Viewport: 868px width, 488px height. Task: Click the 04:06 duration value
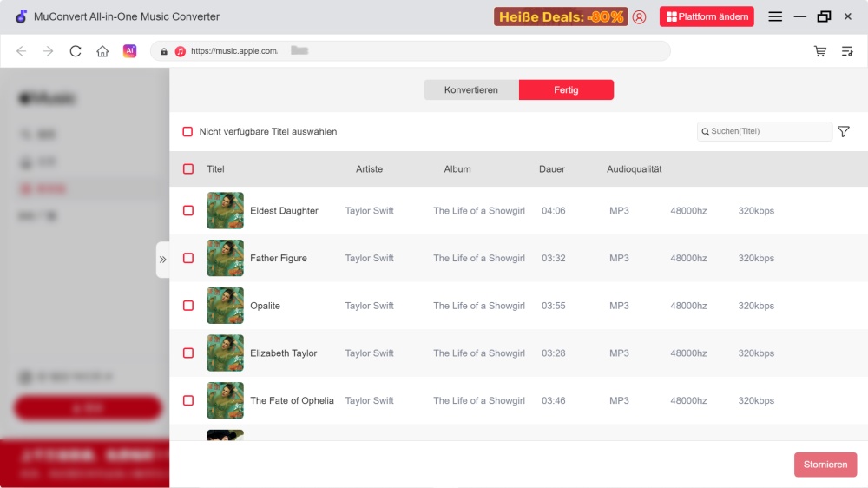point(554,210)
